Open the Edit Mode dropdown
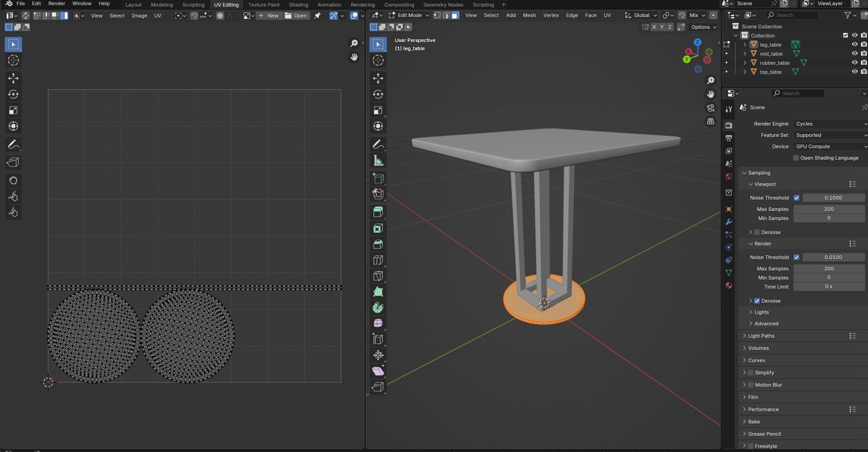Viewport: 868px width, 452px height. point(409,15)
